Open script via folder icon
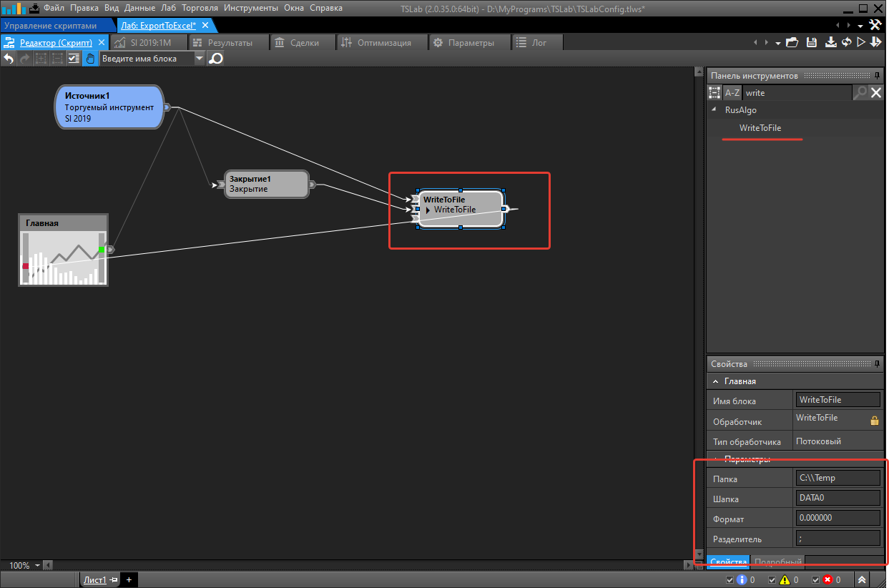 (792, 43)
